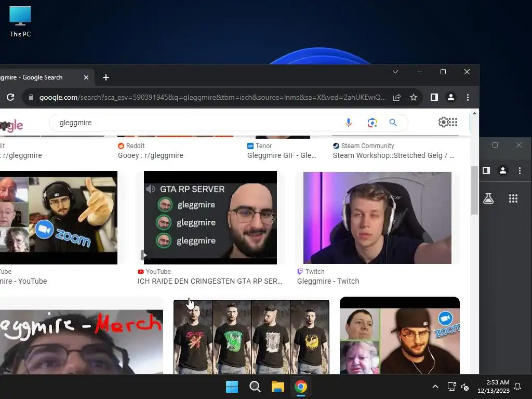The image size is (532, 399).
Task: Open clock showing 2:53 AM
Action: pyautogui.click(x=494, y=387)
